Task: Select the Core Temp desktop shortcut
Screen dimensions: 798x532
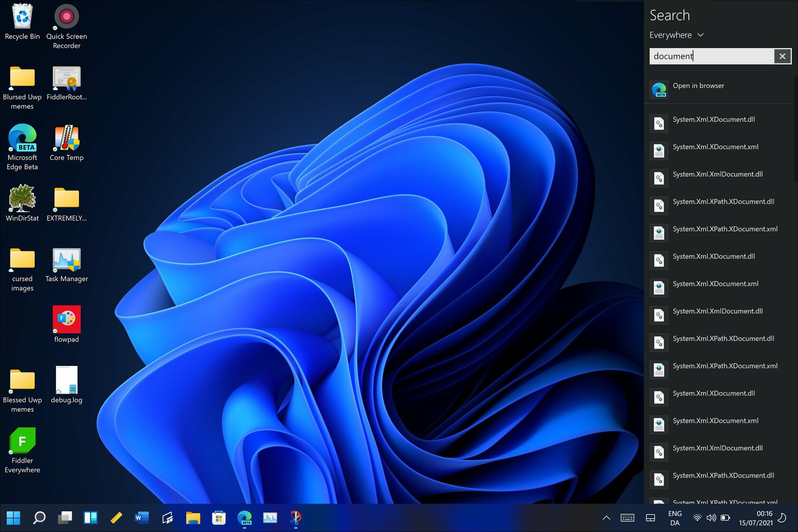Action: coord(66,143)
